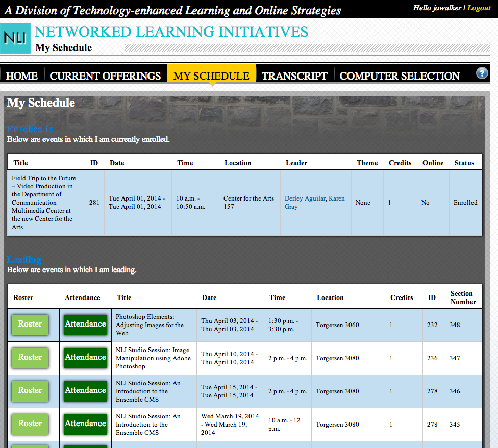Screen dimensions: 498x448
Task: Open Attendance for March 19 Ensemble CMS session
Action: click(85, 424)
